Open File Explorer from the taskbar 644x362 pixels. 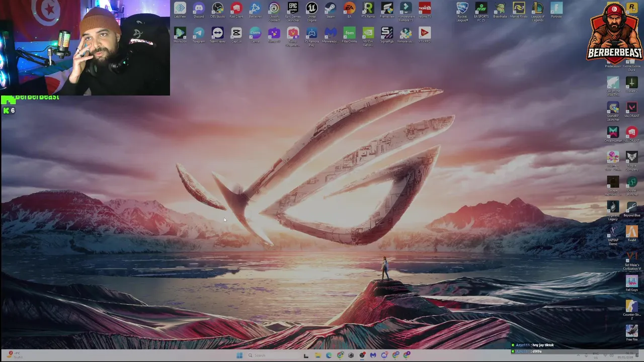pyautogui.click(x=317, y=355)
